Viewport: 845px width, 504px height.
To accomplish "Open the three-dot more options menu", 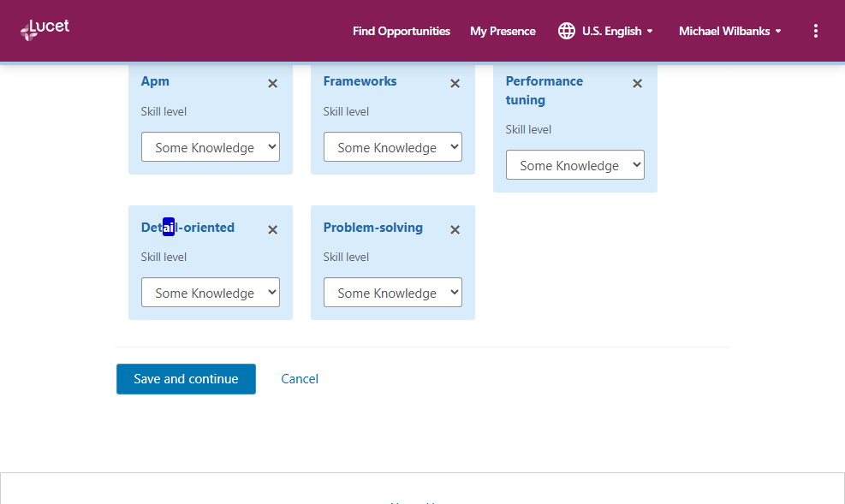I will 815,31.
